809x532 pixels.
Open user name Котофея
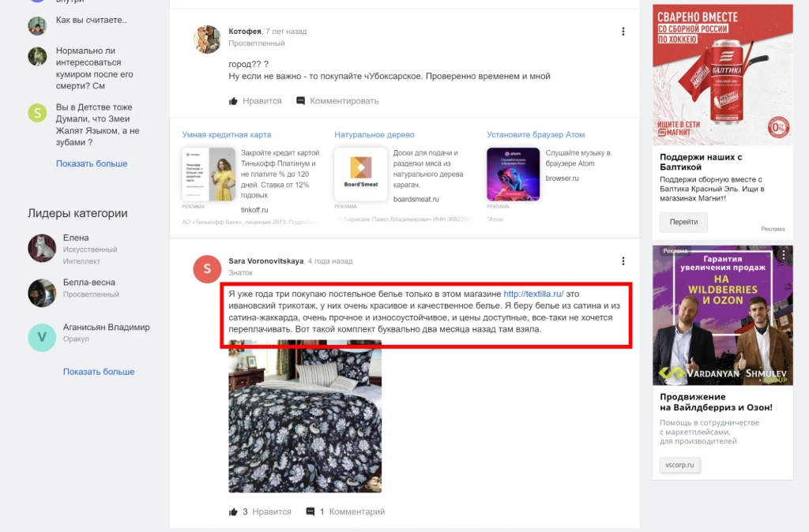point(245,32)
